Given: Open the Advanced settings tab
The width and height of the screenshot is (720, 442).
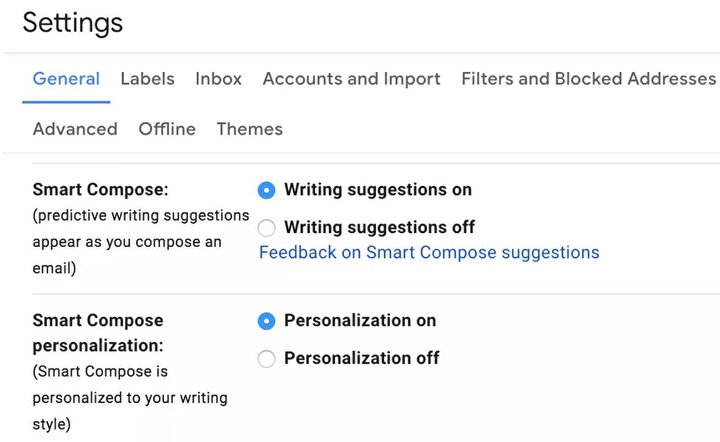Looking at the screenshot, I should pos(75,129).
